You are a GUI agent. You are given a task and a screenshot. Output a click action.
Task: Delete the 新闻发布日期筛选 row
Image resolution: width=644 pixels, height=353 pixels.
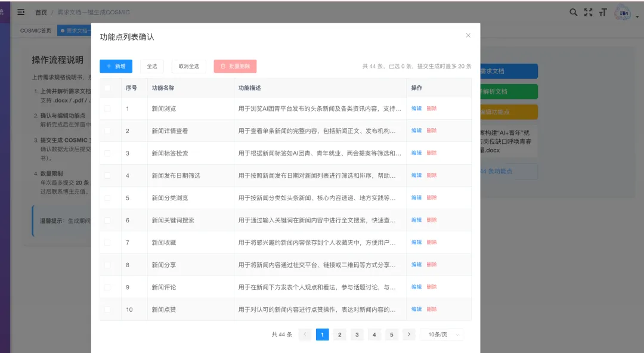click(431, 175)
